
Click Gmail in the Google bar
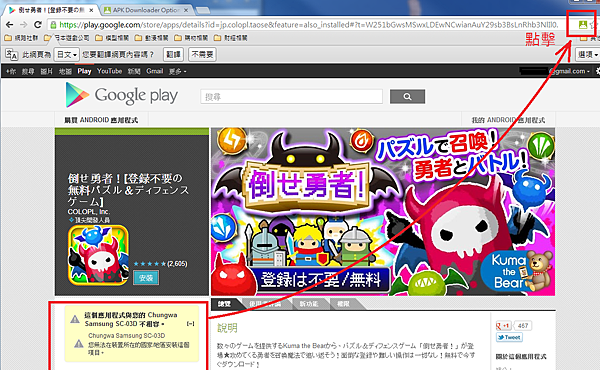click(155, 71)
